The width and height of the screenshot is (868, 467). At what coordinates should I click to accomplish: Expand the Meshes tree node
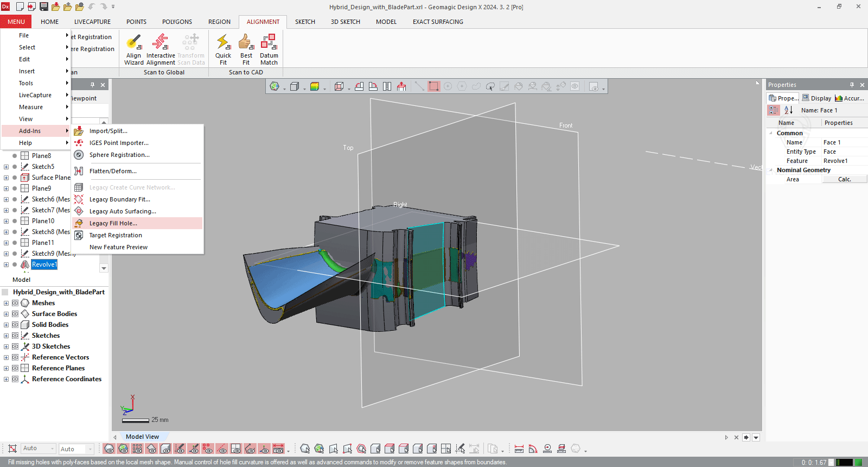coord(6,303)
